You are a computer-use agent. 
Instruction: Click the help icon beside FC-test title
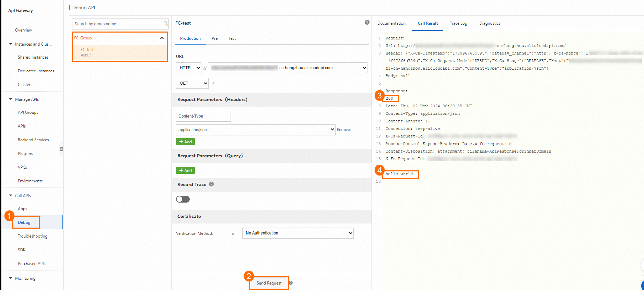click(367, 22)
